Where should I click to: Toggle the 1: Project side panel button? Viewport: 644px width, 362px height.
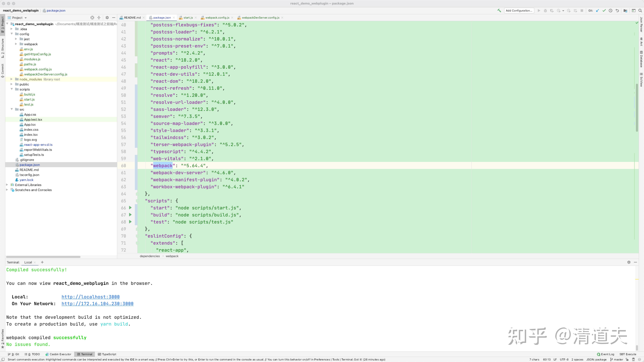[3, 25]
